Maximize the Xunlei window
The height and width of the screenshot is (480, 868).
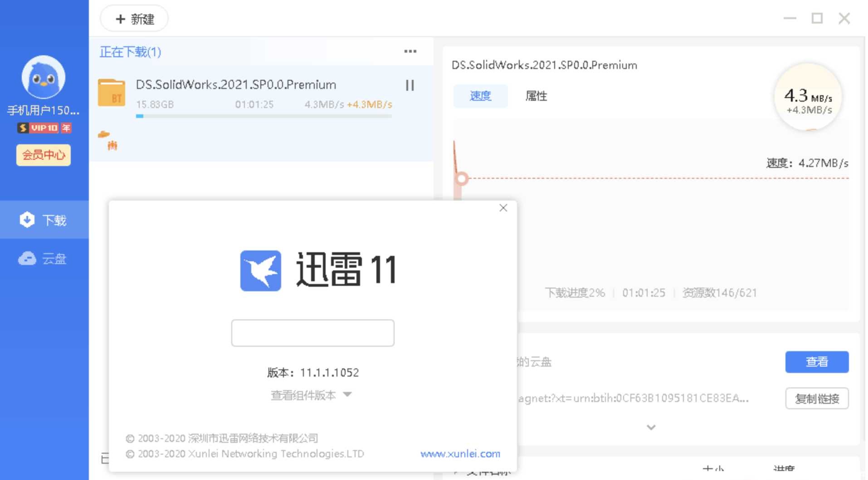point(817,18)
